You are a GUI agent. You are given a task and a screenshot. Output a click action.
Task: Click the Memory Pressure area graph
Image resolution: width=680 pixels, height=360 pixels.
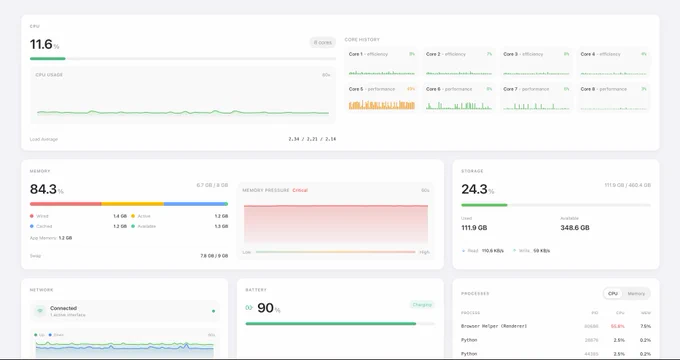point(336,223)
